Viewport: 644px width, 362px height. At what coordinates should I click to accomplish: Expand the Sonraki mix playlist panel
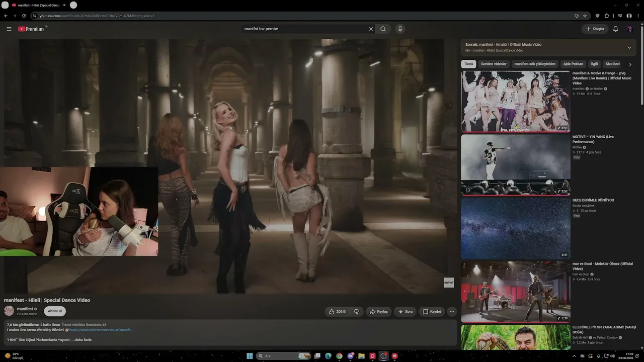(x=629, y=47)
